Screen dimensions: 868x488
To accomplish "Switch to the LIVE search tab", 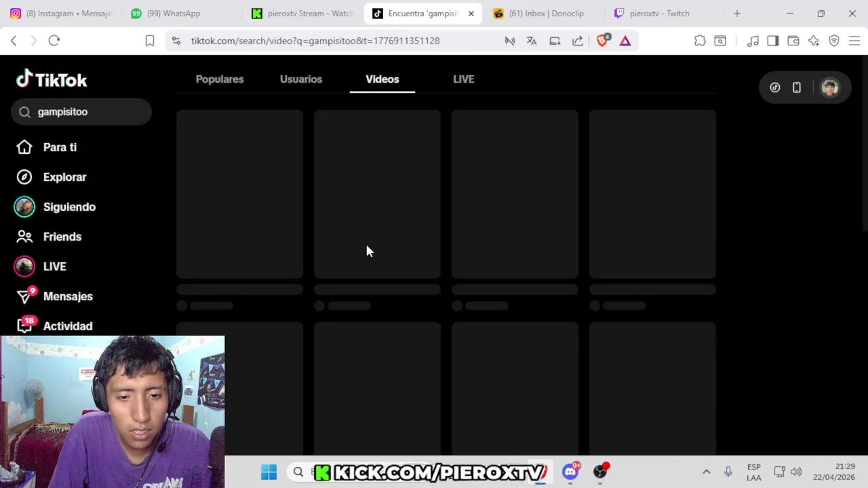I will pos(464,79).
